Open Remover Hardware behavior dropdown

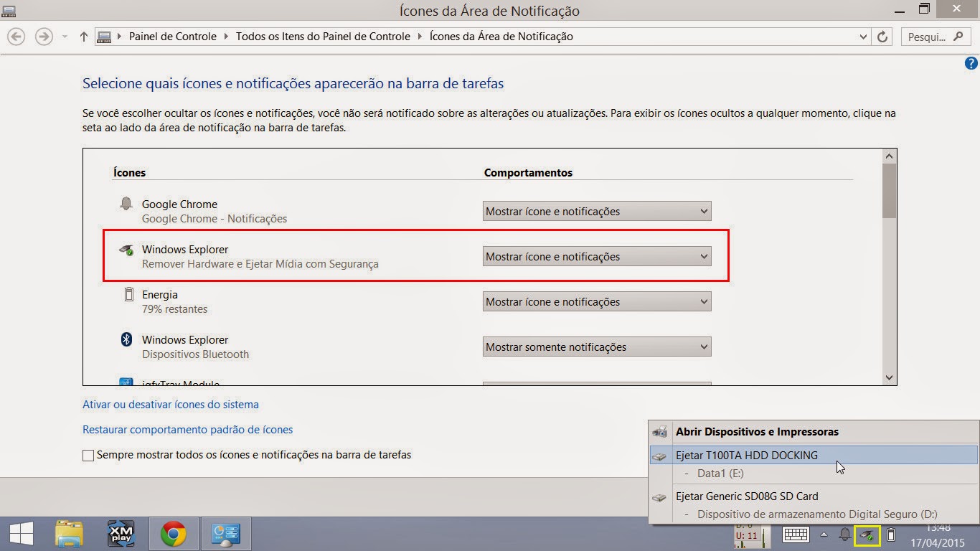597,257
